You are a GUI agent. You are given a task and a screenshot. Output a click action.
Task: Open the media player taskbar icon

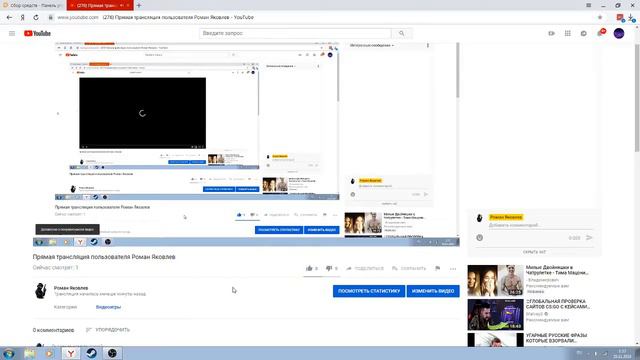coord(49,353)
